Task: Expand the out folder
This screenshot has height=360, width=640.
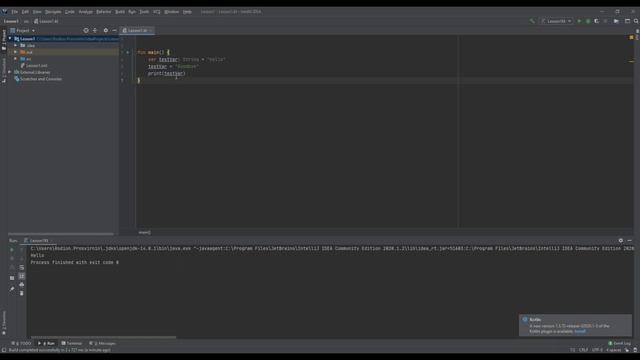Action: [x=16, y=52]
